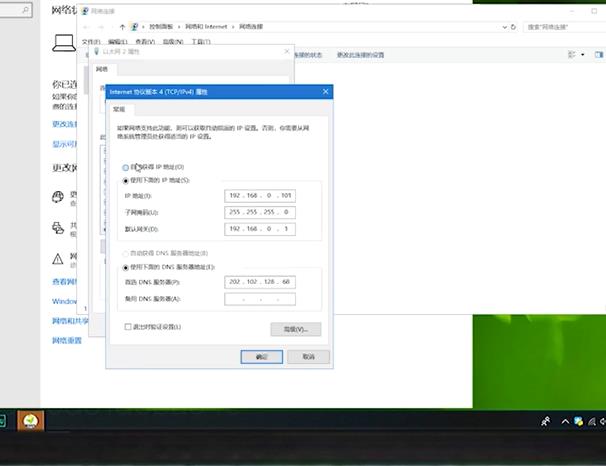
Task: Click the change your view icon
Action: [x=572, y=54]
